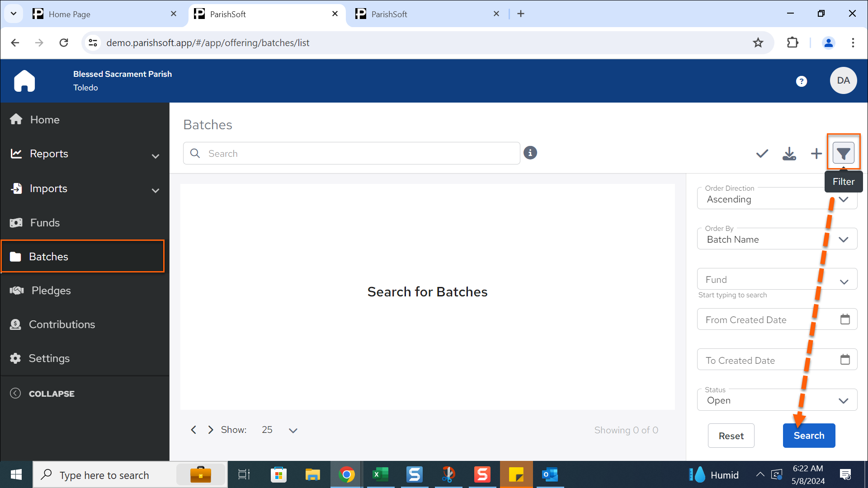The width and height of the screenshot is (868, 488).
Task: Go to previous page arrow
Action: pos(193,430)
